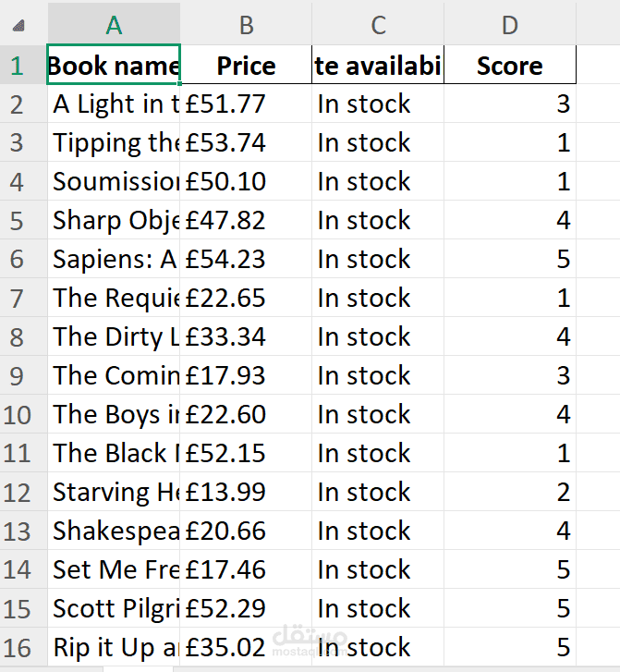This screenshot has height=672, width=620.
Task: Click the "Shakespea" book name cell
Action: point(114,531)
